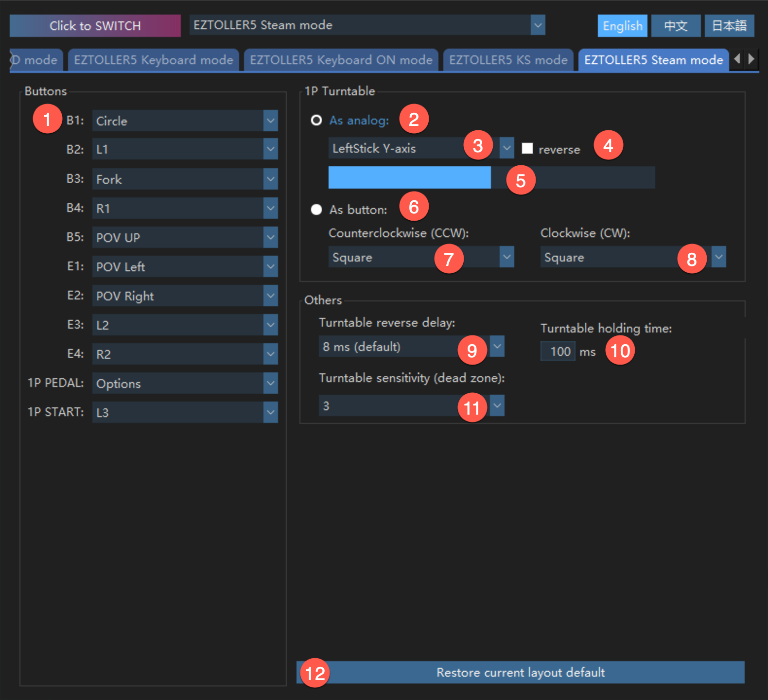This screenshot has width=768, height=700.
Task: Set language to English
Action: (623, 26)
